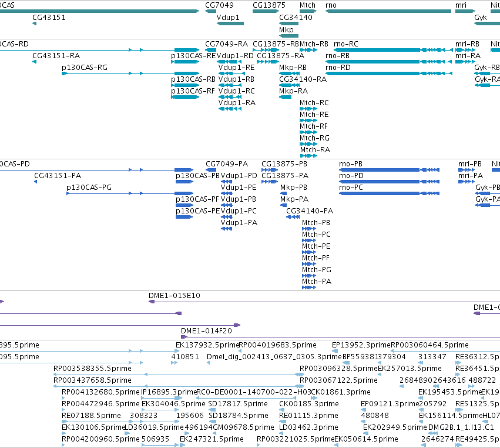Screen dimensions: 500x448
Task: Select EST feature 410851
Action: 174,363
